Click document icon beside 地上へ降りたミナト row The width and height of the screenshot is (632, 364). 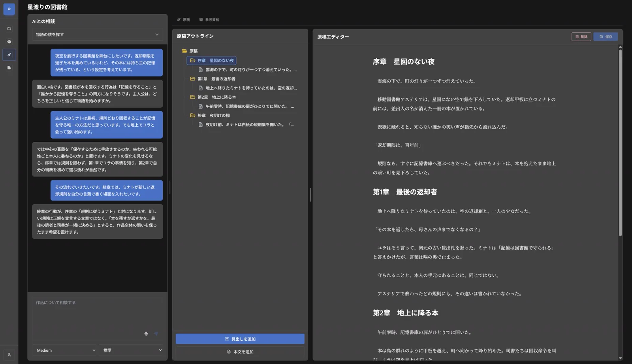click(201, 88)
